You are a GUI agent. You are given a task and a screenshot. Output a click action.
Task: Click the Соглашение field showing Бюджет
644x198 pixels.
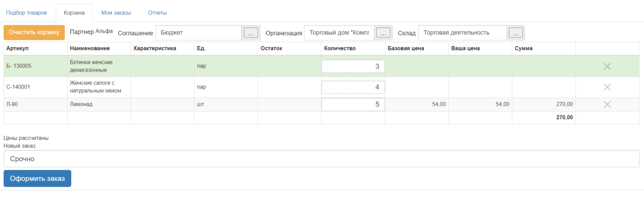click(198, 33)
